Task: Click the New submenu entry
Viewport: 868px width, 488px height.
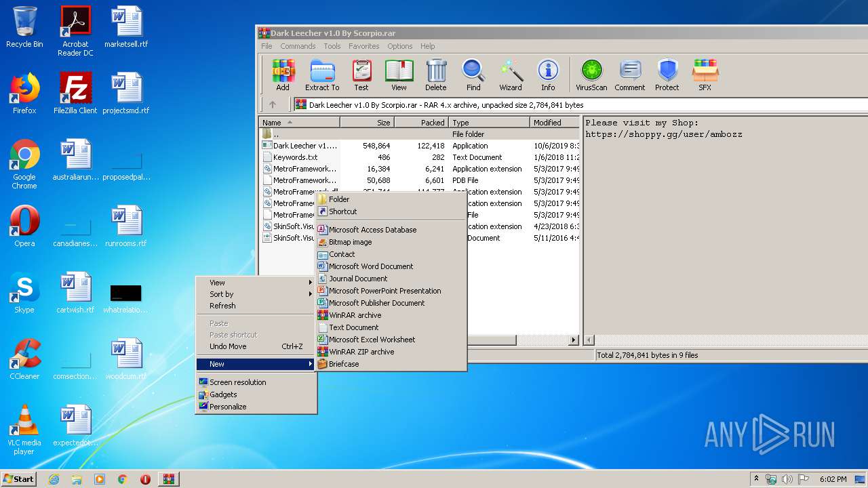Action: click(x=256, y=364)
